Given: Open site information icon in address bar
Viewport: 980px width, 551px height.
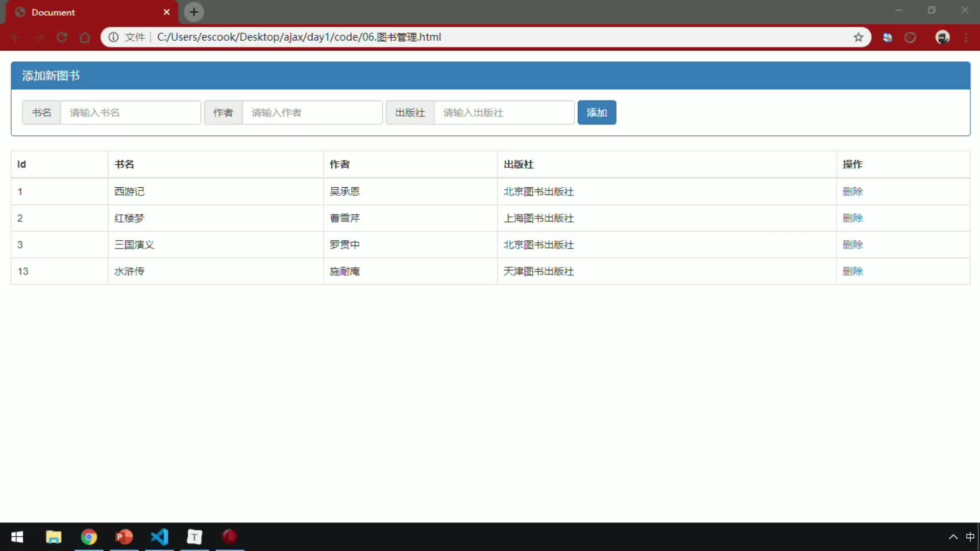Looking at the screenshot, I should [113, 37].
